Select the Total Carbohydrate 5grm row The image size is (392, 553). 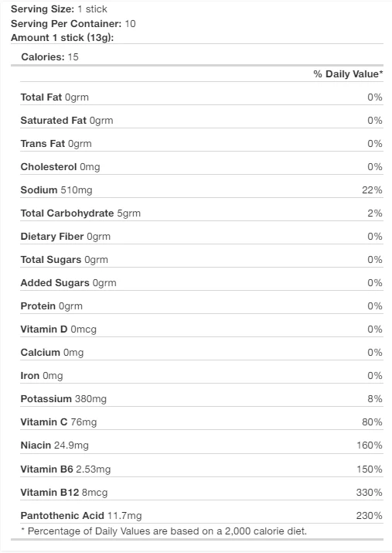[202, 213]
